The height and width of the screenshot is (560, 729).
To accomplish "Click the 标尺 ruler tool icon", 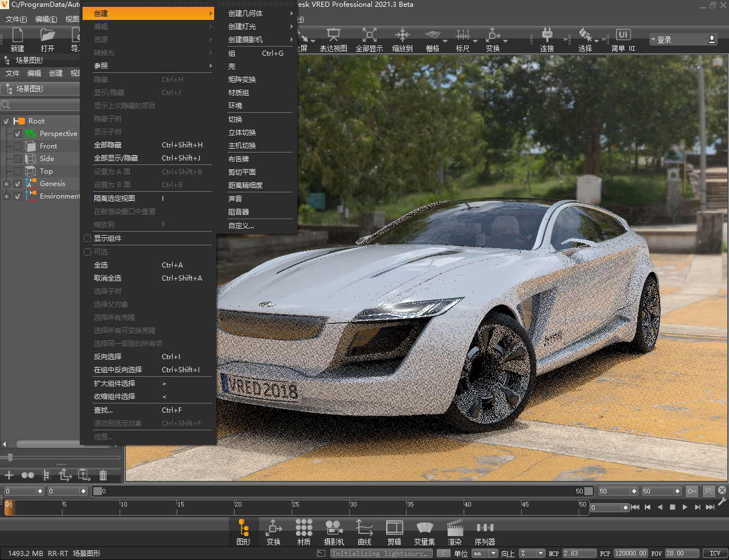I will 462,35.
